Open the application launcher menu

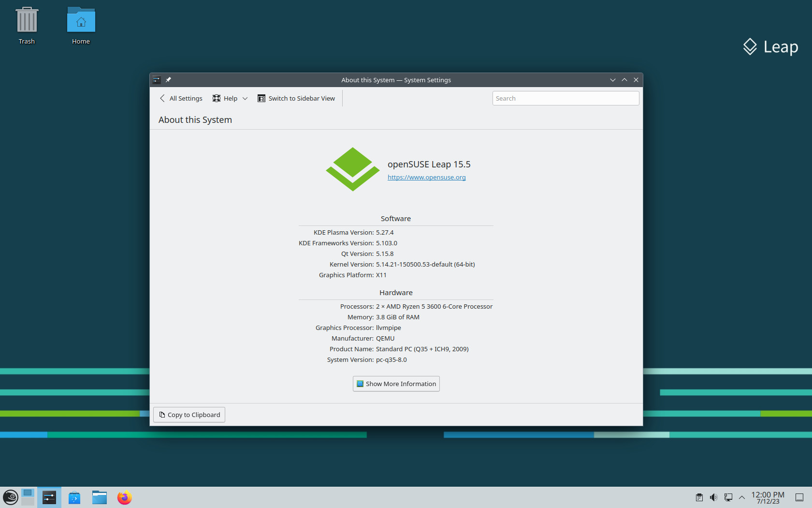click(11, 497)
